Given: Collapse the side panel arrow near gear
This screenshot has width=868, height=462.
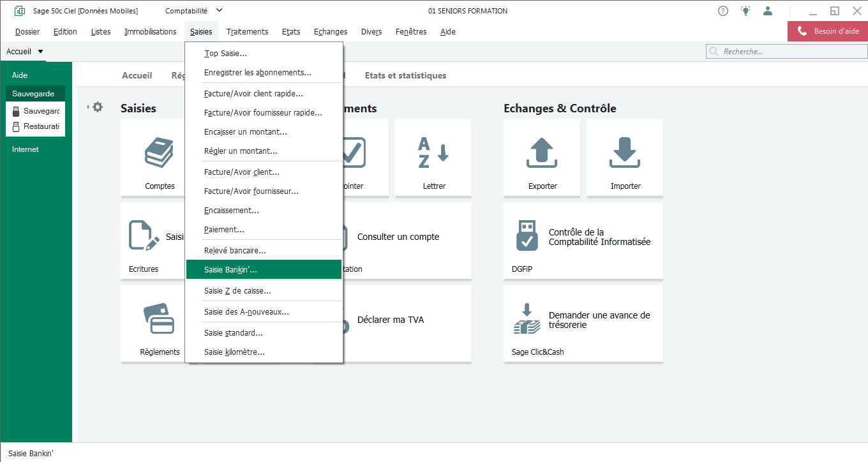Looking at the screenshot, I should click(x=88, y=107).
